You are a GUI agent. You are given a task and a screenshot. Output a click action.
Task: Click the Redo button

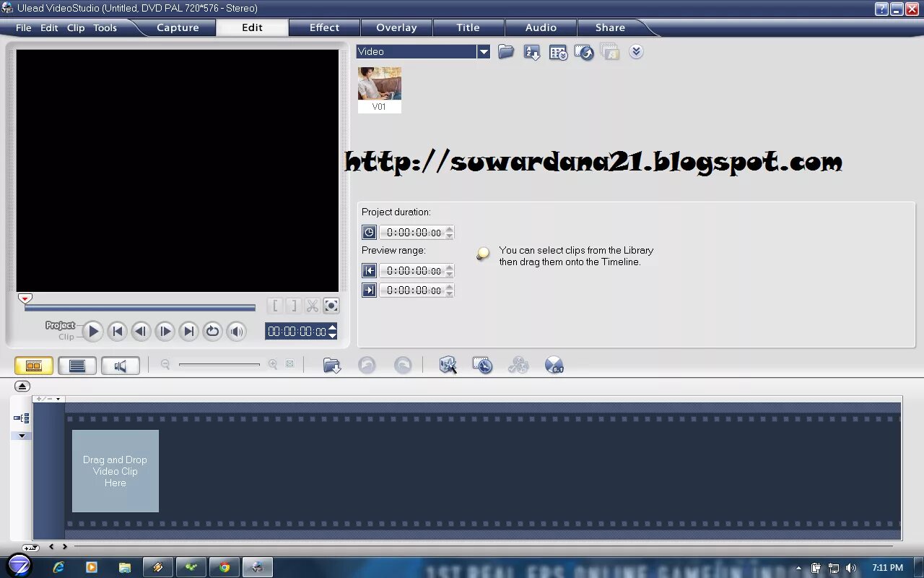(403, 366)
